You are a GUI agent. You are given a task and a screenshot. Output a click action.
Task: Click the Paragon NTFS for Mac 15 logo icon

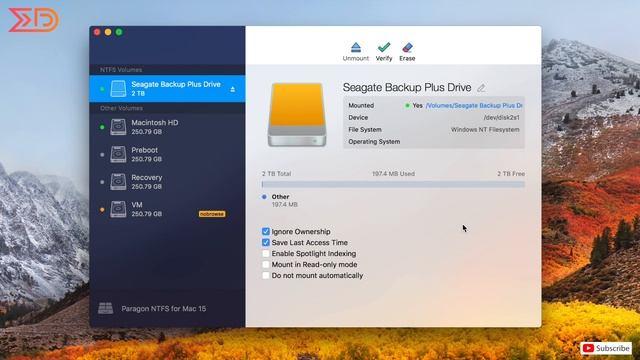(x=106, y=308)
